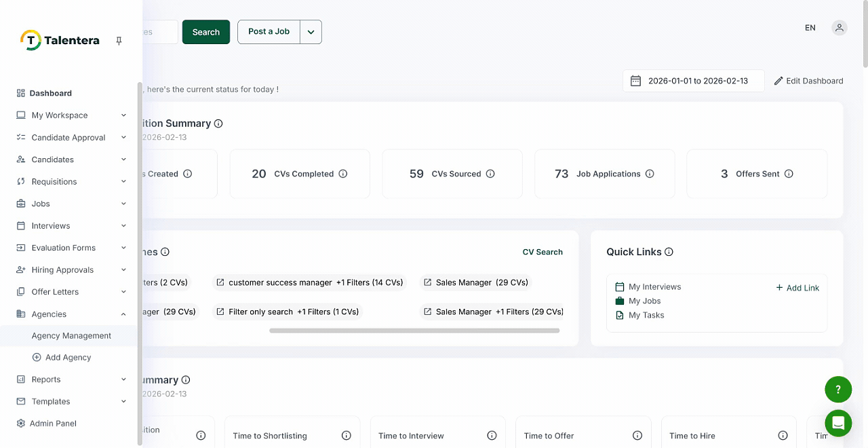Screen dimensions: 868x448
Task: Collapse the Agencies section in the sidebar
Action: click(x=123, y=314)
